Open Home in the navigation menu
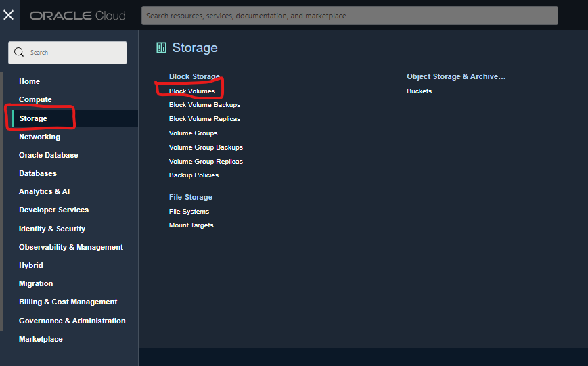 click(x=30, y=81)
